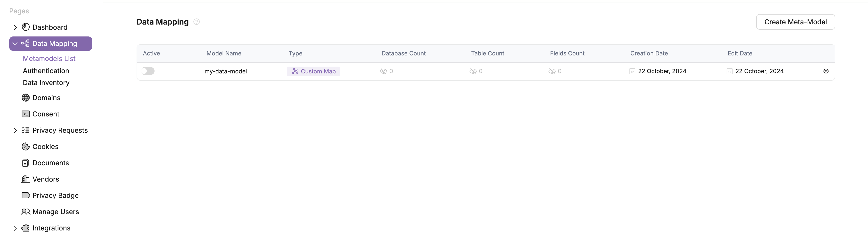Viewport: 868px width, 246px height.
Task: Open the Documents page link
Action: click(50, 163)
